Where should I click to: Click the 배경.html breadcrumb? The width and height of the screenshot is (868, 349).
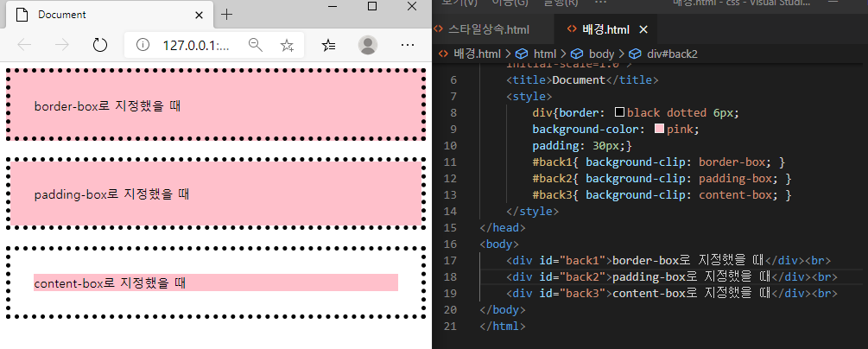477,54
